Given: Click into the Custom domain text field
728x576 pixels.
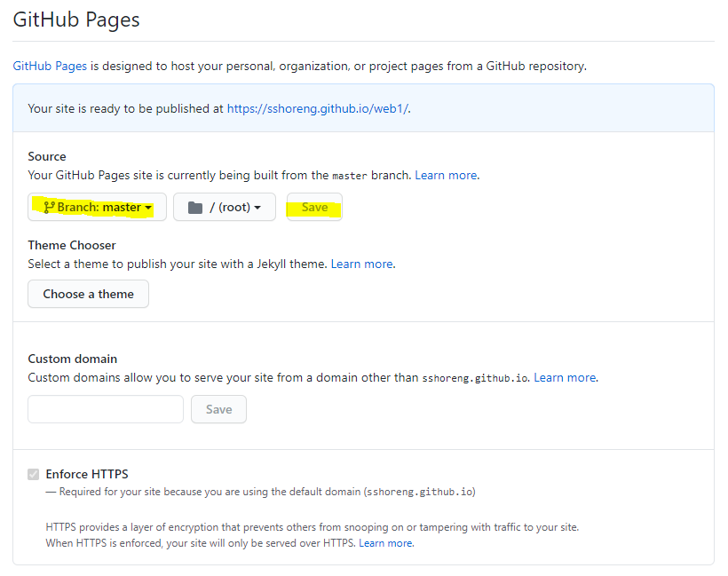Looking at the screenshot, I should [x=106, y=409].
